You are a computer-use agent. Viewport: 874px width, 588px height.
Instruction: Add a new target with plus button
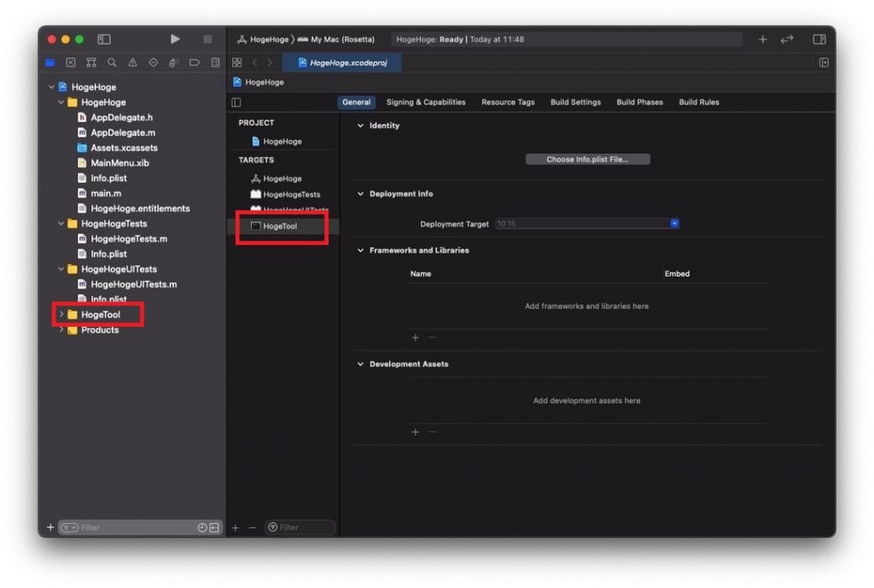pyautogui.click(x=236, y=527)
